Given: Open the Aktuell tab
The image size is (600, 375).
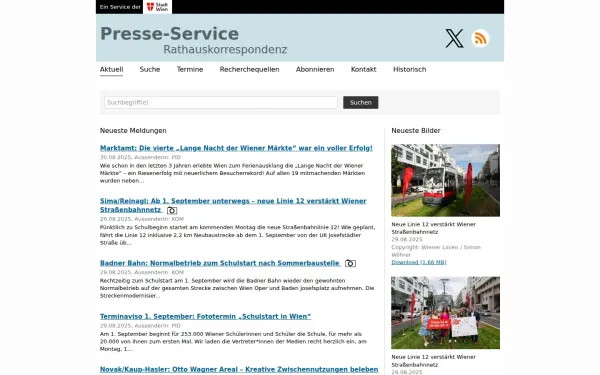Looking at the screenshot, I should 111,70.
